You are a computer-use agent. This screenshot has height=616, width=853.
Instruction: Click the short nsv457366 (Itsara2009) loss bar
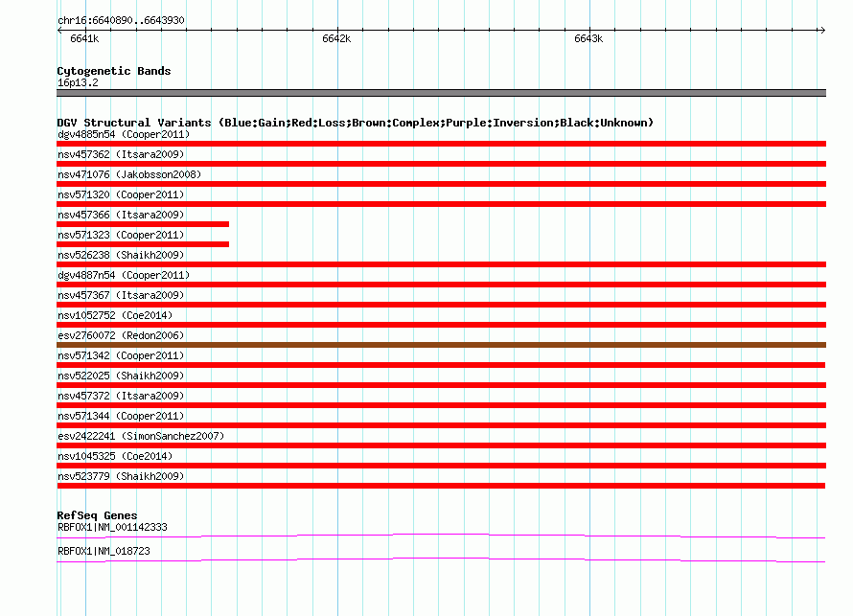143,224
